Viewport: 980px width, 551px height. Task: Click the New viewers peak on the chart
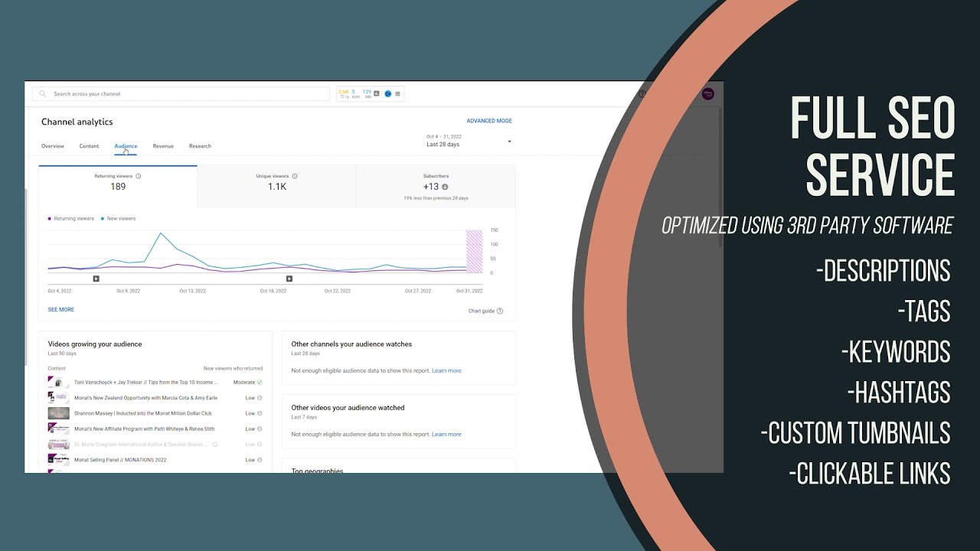(x=161, y=233)
